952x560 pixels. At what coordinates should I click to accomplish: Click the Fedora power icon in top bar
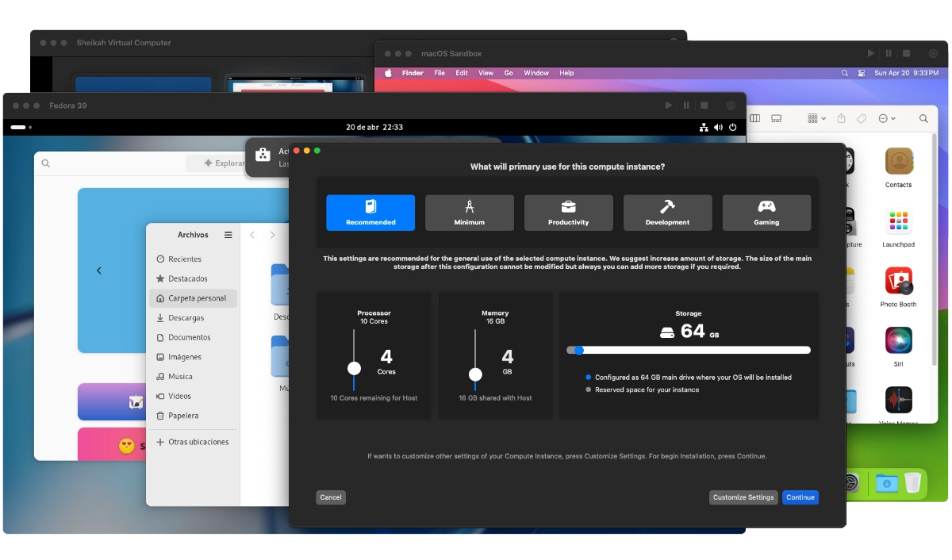click(732, 127)
